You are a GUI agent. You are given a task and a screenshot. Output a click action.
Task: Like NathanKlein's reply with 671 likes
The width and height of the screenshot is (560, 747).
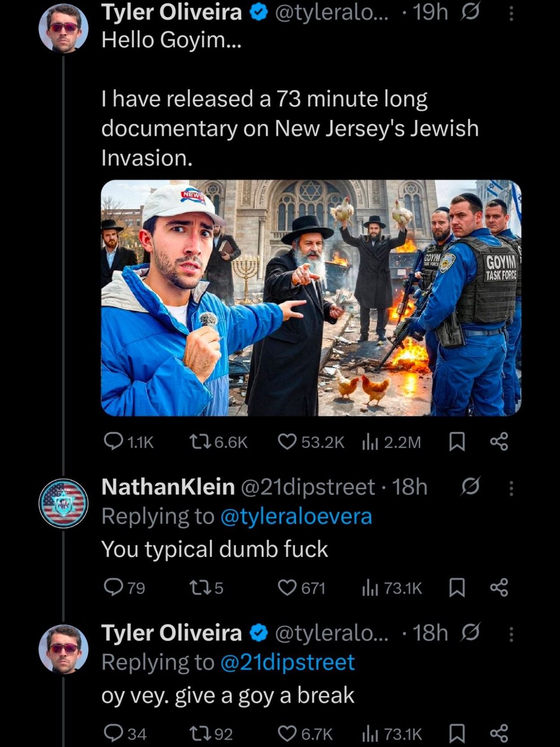click(x=287, y=587)
